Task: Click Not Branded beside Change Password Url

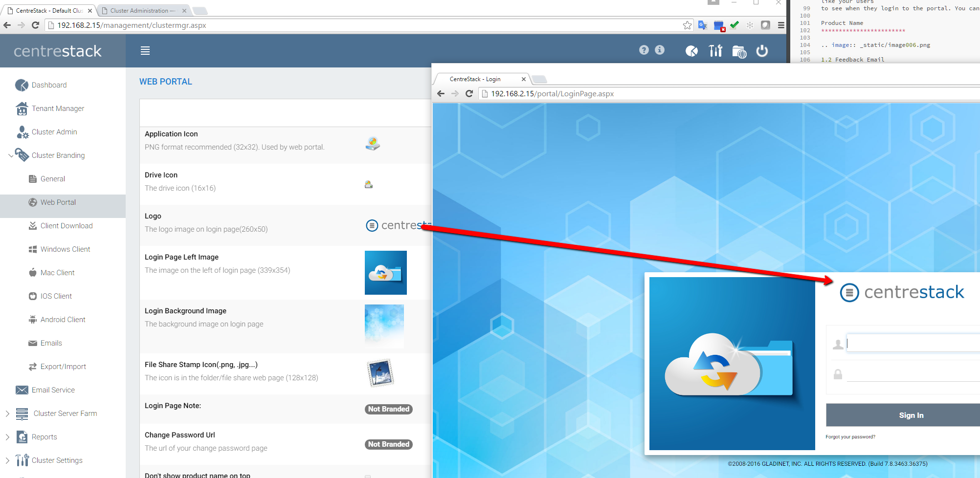Action: click(x=389, y=444)
